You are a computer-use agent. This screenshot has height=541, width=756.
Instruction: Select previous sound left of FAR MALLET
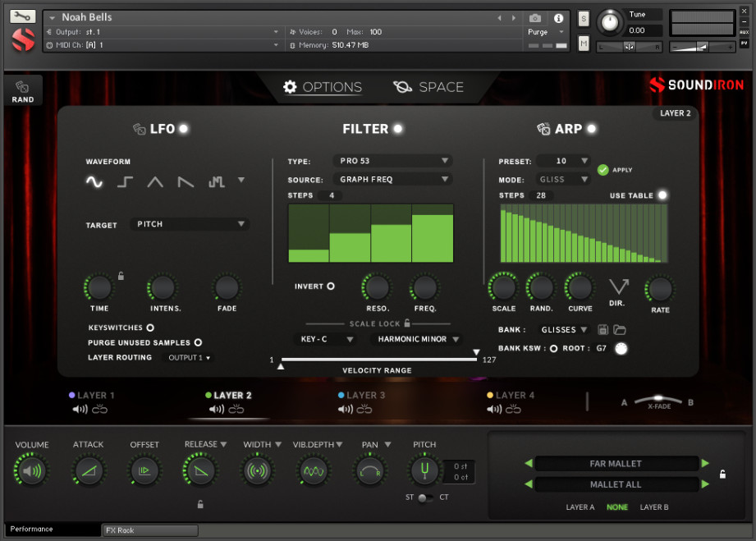point(529,463)
